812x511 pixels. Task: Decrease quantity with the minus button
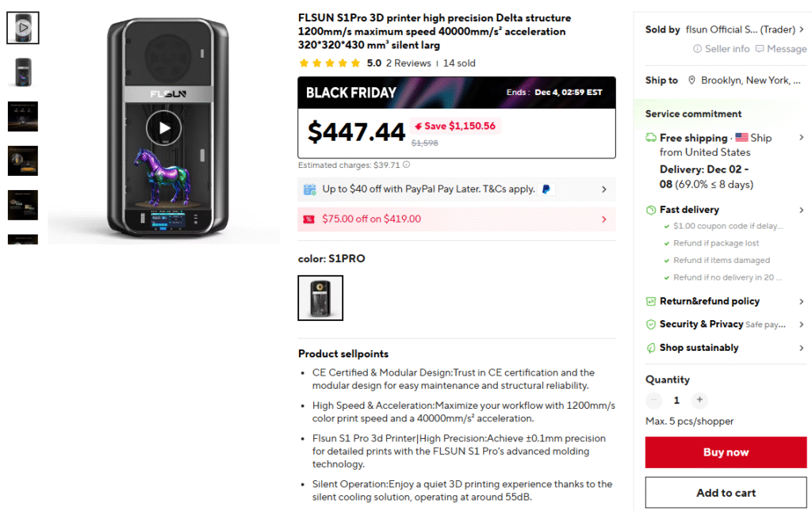point(653,400)
